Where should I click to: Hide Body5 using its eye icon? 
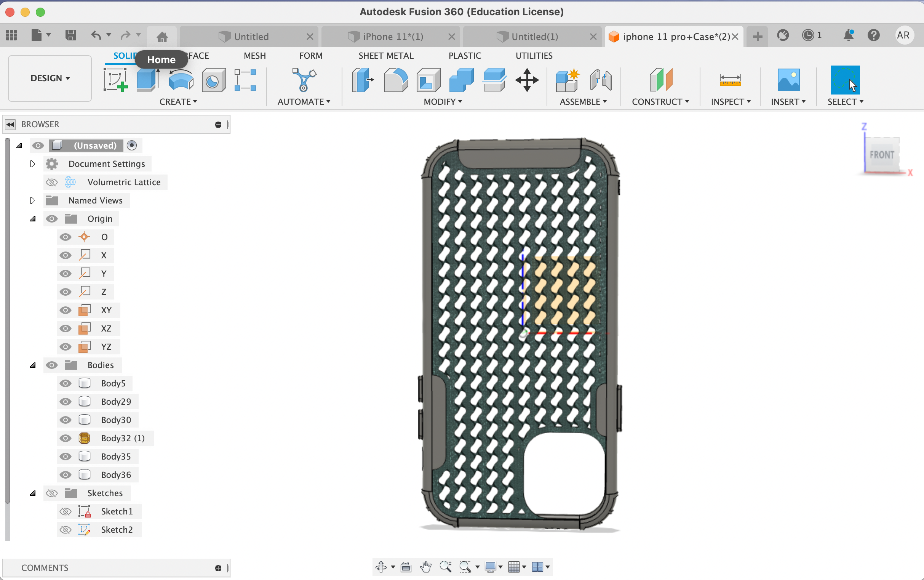pyautogui.click(x=66, y=383)
